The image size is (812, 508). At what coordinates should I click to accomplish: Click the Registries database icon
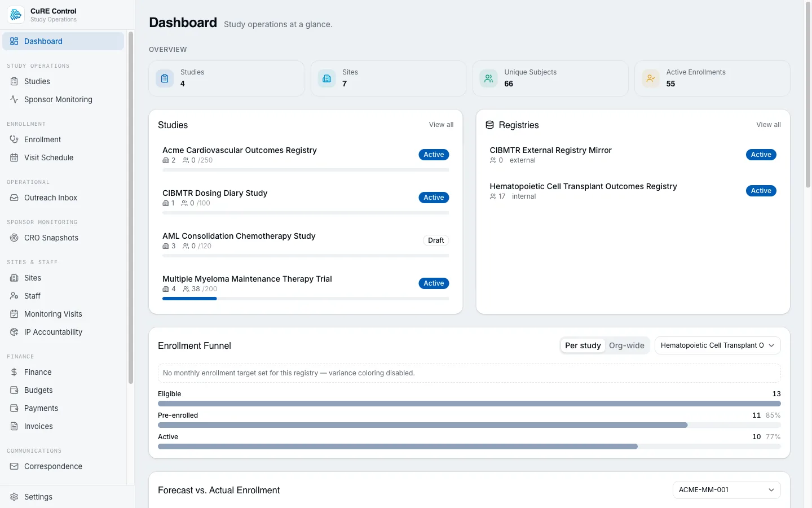pyautogui.click(x=489, y=125)
